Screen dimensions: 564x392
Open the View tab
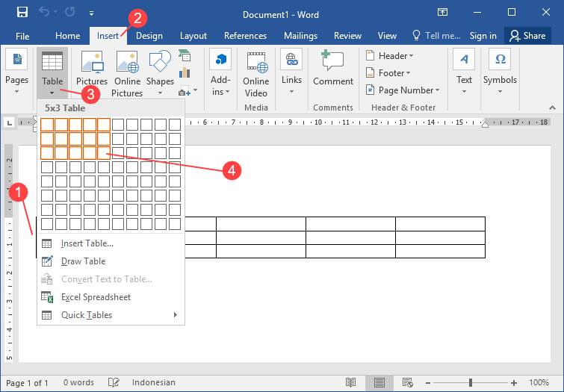(x=387, y=36)
